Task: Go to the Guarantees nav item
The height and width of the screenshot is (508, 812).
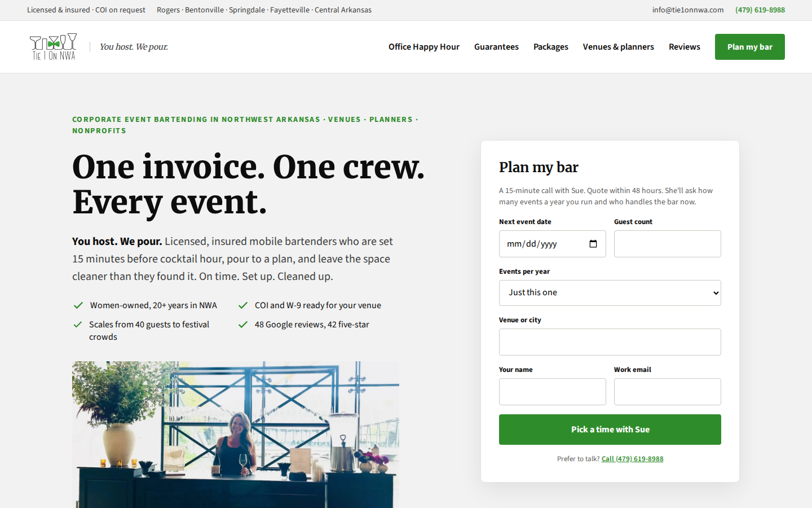Action: [x=496, y=47]
